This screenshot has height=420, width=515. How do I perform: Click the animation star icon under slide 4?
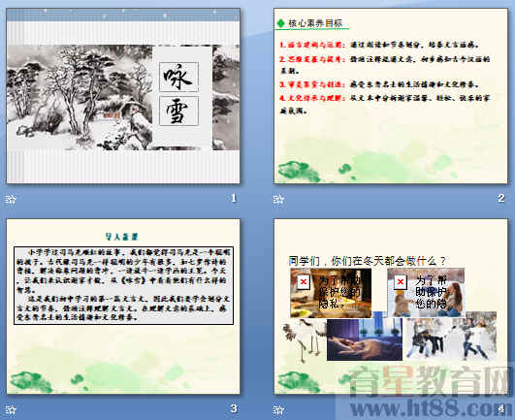(277, 409)
